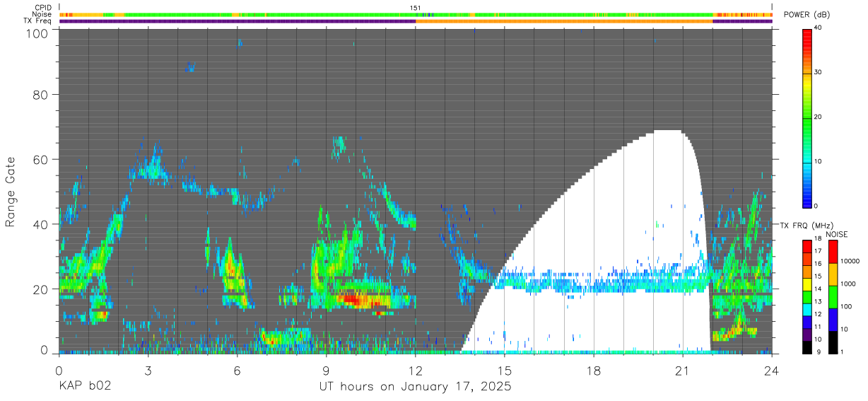Click the 'NOISE' legend title
The height and width of the screenshot is (401, 868).
(x=836, y=234)
